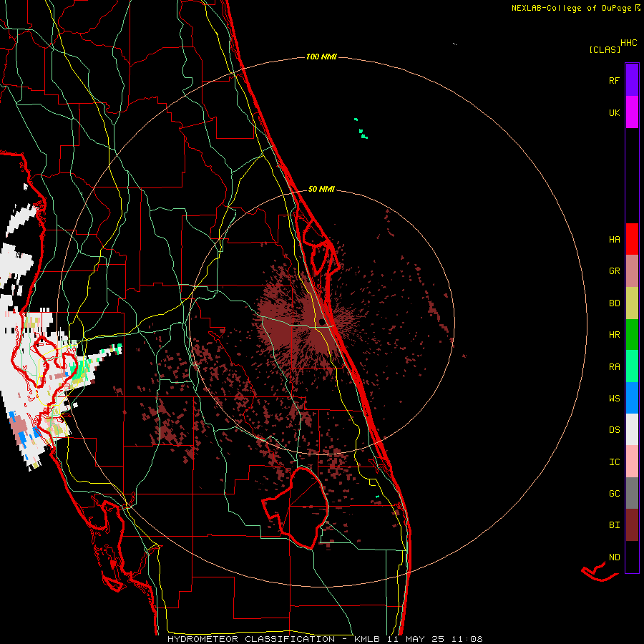The height and width of the screenshot is (644, 644).
Task: Click the HYDROMETEOR CLASSIFICATION title text
Action: [251, 639]
